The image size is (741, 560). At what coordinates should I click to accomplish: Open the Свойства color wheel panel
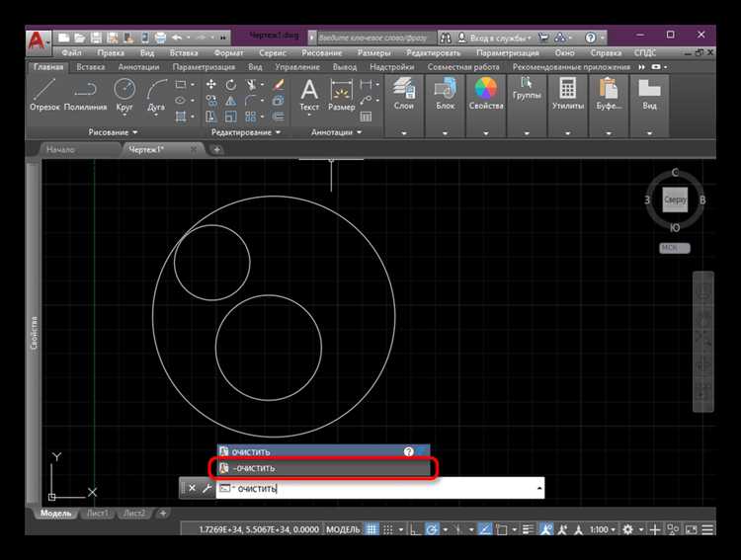click(x=486, y=95)
